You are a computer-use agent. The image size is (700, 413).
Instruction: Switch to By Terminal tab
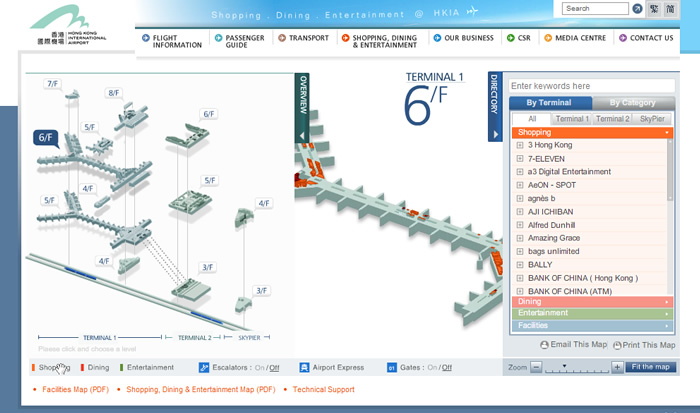(x=550, y=103)
